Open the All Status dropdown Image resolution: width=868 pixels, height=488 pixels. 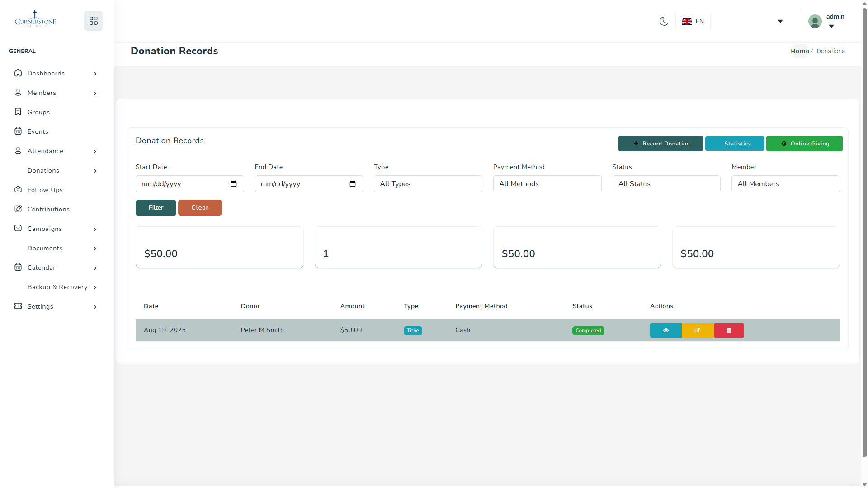pos(666,184)
